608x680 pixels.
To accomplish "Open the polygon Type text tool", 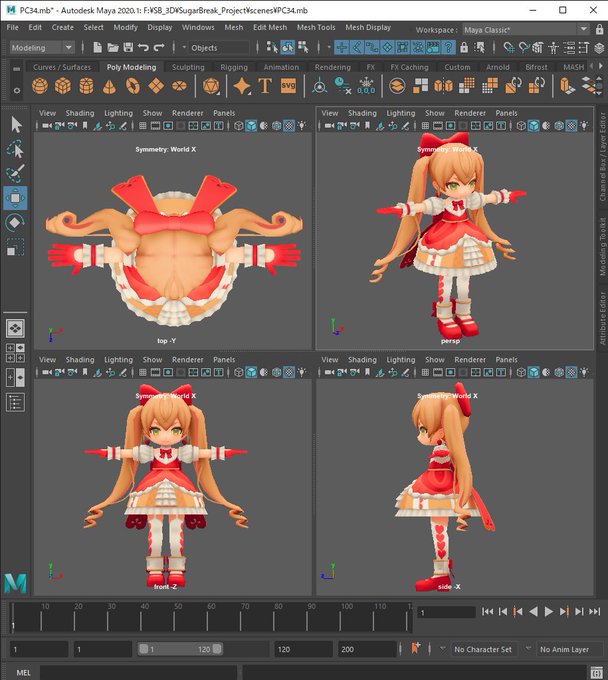I will click(265, 86).
